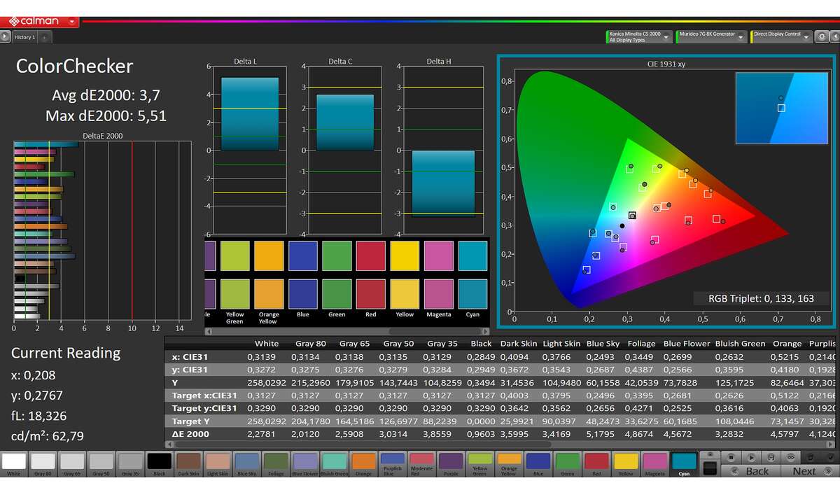840x504 pixels.
Task: Click the Next button
Action: click(804, 471)
